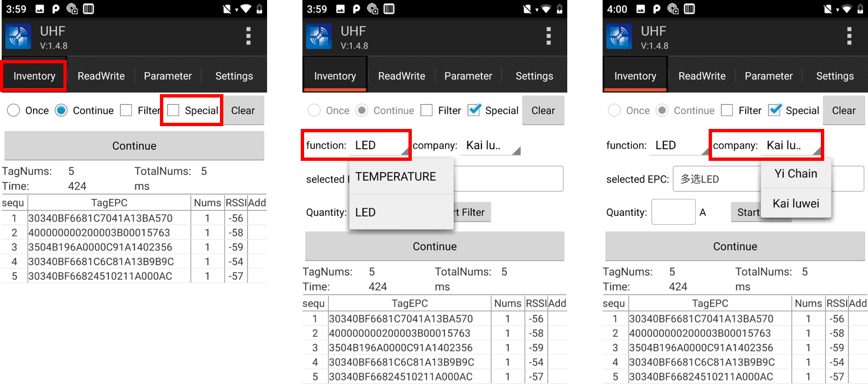Tap the image notification icon in rightmost status bar
The image size is (868, 389).
(x=640, y=9)
